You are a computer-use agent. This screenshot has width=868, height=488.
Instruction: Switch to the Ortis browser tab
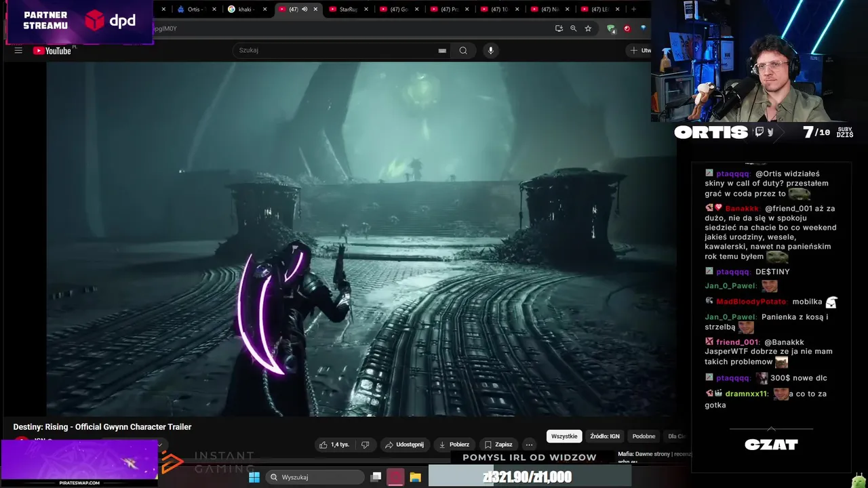(x=197, y=9)
